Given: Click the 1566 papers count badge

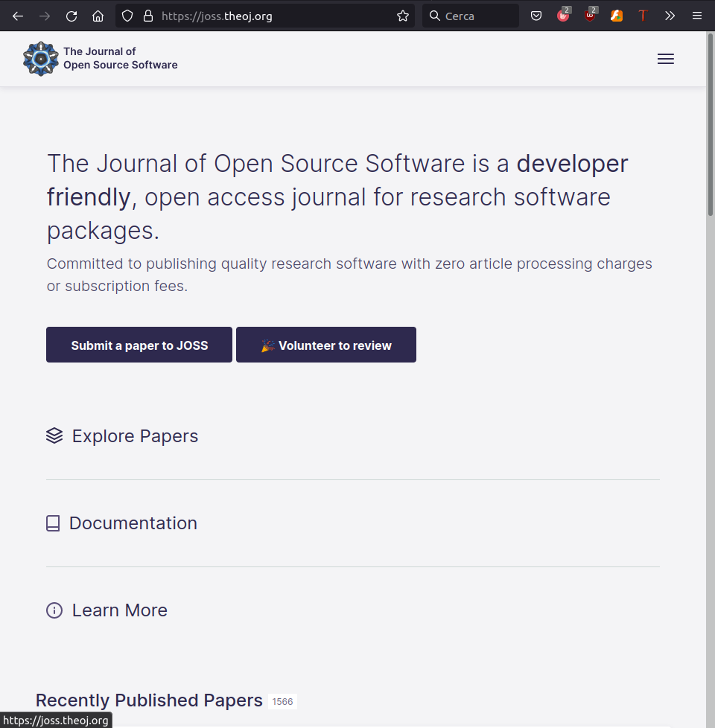Looking at the screenshot, I should pyautogui.click(x=282, y=701).
